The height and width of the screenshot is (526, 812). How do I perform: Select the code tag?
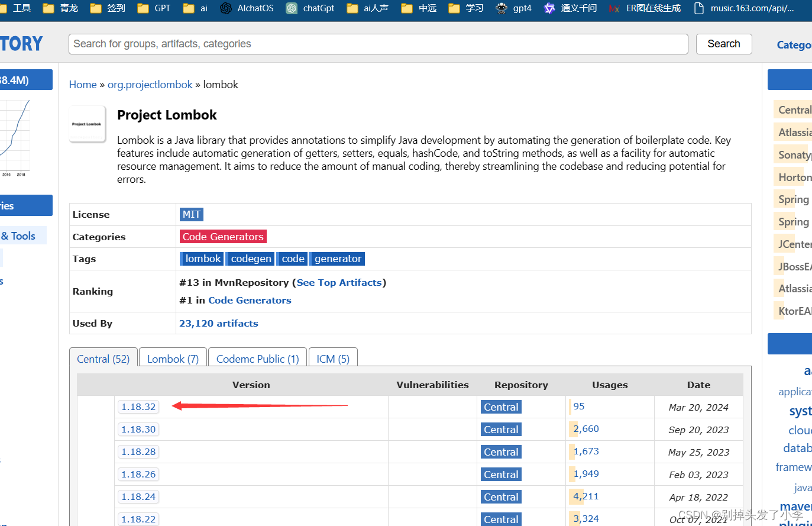(x=292, y=259)
